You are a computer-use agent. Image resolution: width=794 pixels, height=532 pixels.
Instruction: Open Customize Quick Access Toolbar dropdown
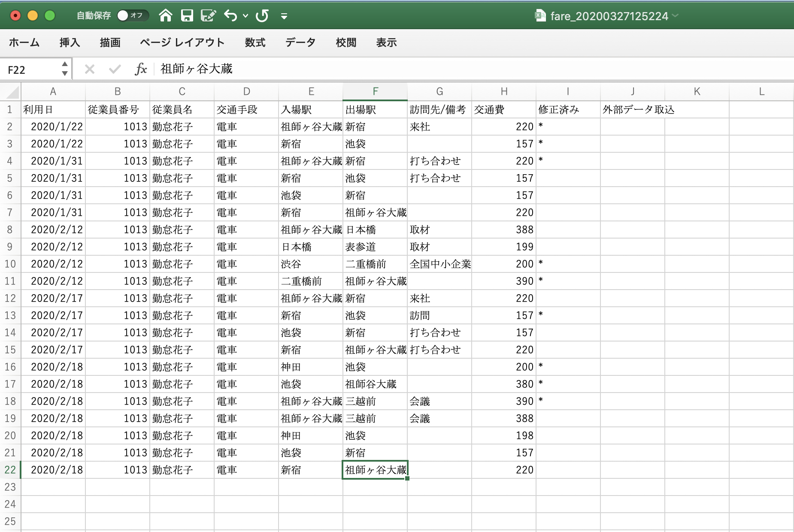284,16
